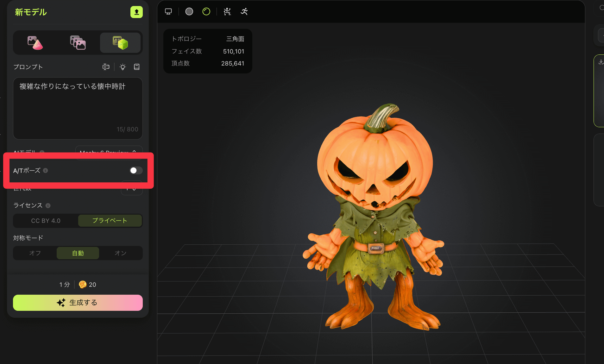604x364 pixels.
Task: Set symmetry mode to オン
Action: tap(120, 253)
